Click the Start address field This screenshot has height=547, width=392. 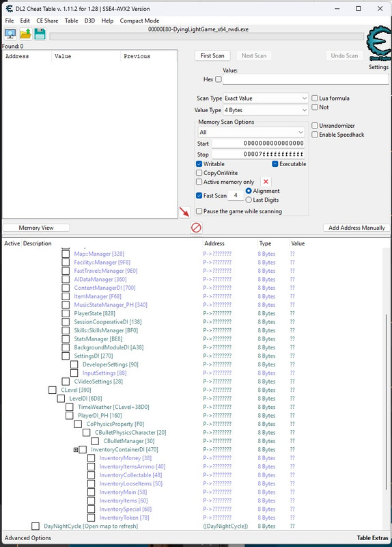point(259,143)
